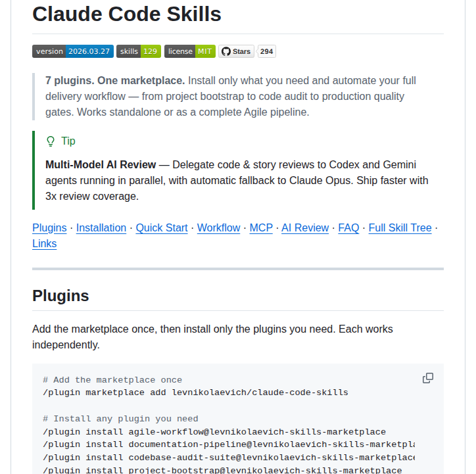Image resolution: width=476 pixels, height=474 pixels.
Task: Open the AI Review link
Action: [305, 228]
